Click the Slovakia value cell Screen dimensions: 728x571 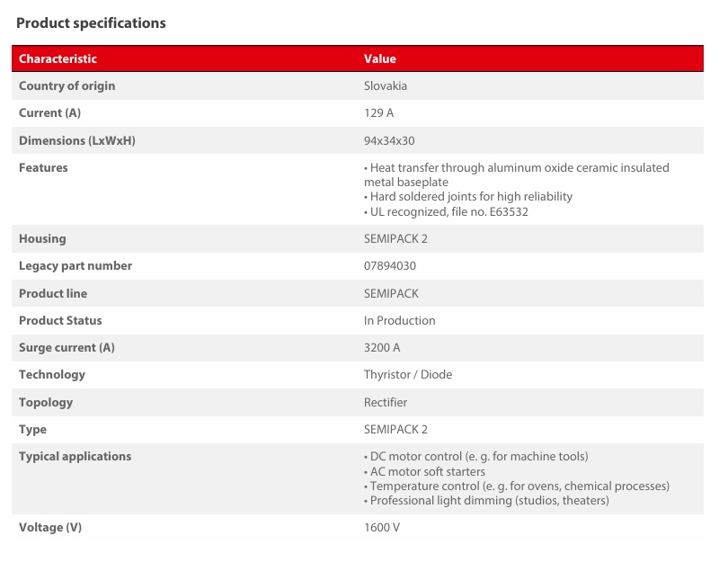coord(386,86)
